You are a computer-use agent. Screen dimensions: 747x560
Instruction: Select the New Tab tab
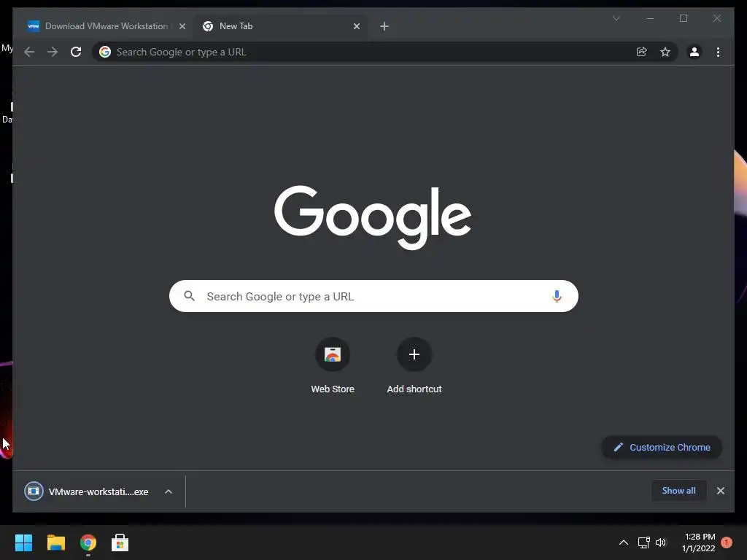coord(280,26)
